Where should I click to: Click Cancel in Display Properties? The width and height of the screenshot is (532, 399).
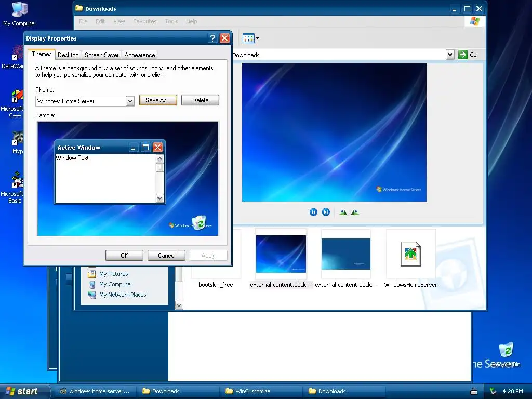(166, 256)
